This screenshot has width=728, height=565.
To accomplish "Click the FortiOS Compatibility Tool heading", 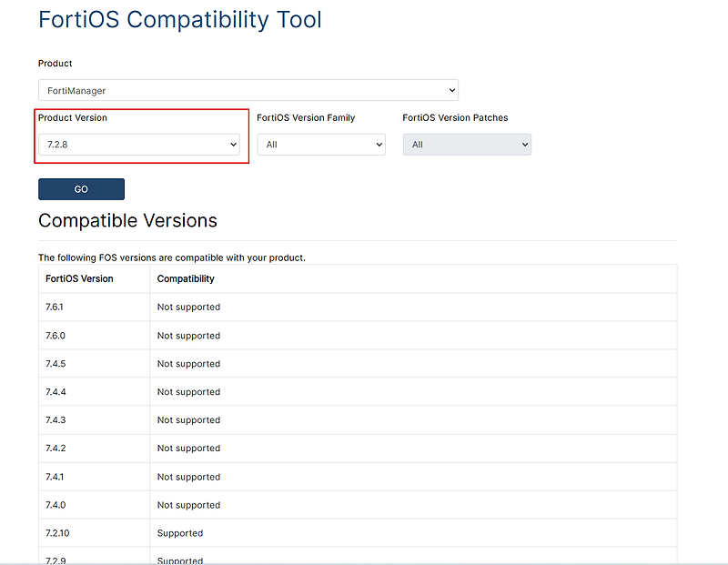I will click(x=179, y=19).
